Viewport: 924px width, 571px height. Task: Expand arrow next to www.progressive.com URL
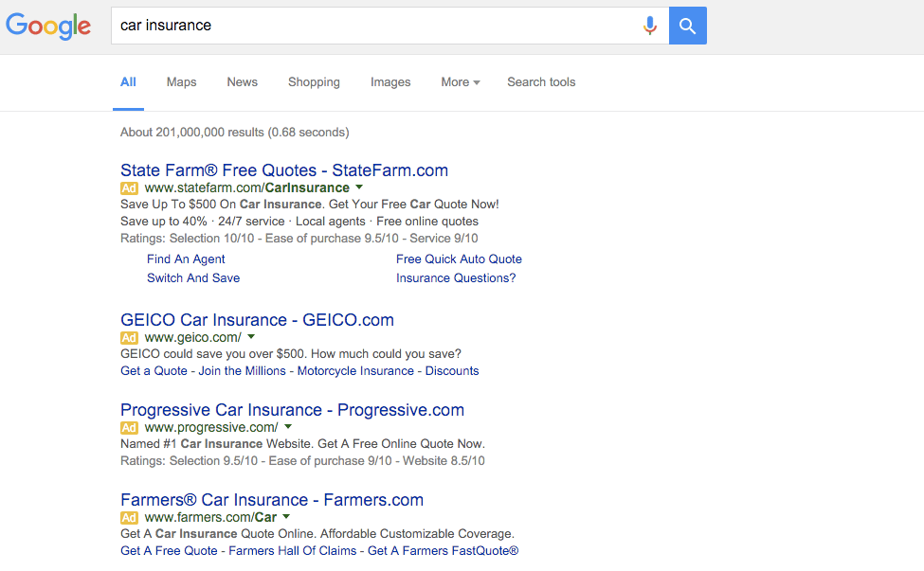(x=288, y=427)
